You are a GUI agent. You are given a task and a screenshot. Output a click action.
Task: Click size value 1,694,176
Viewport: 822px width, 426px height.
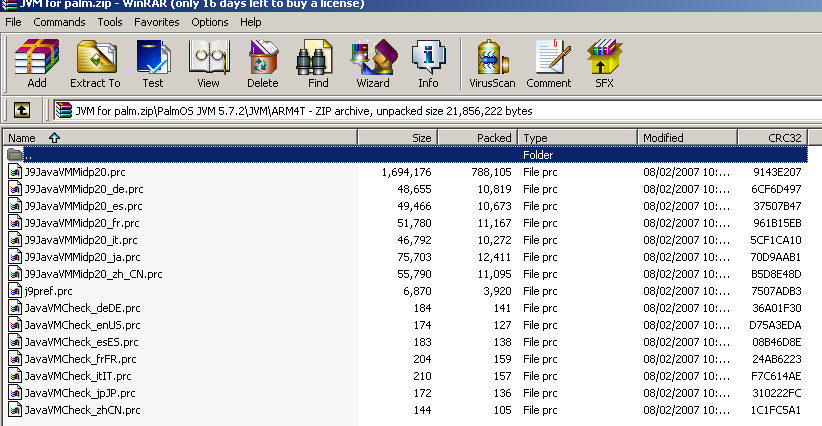(406, 172)
